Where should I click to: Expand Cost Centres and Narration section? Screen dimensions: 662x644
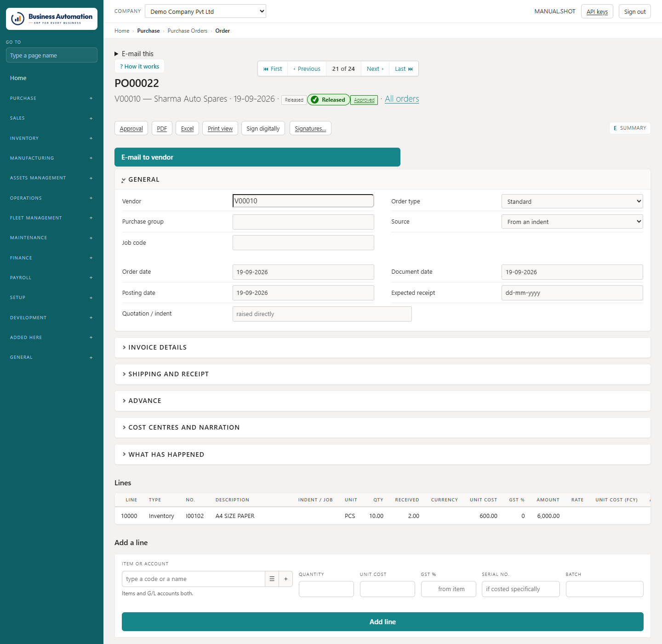[382, 427]
